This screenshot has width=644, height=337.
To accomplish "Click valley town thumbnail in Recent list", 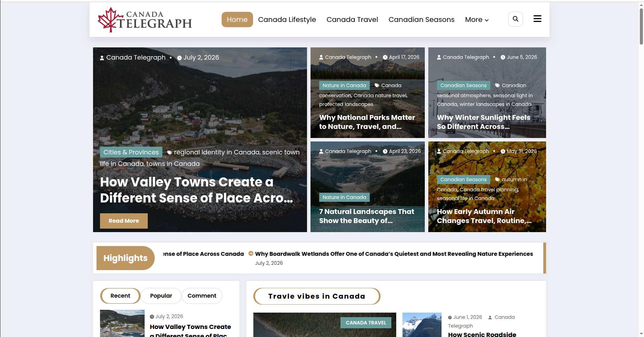I will (122, 323).
